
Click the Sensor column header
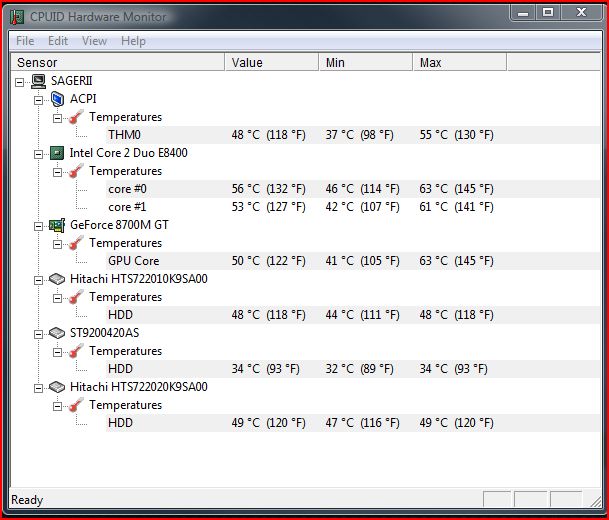tap(118, 63)
